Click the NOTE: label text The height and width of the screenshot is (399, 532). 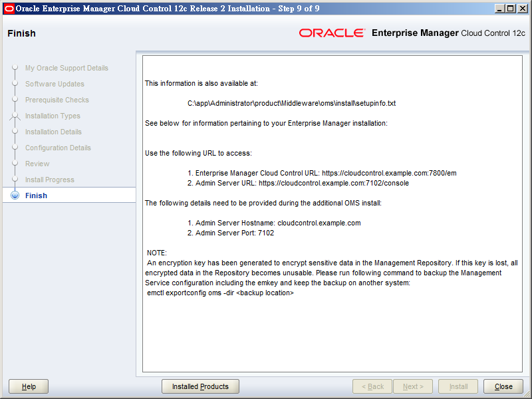[x=157, y=253]
